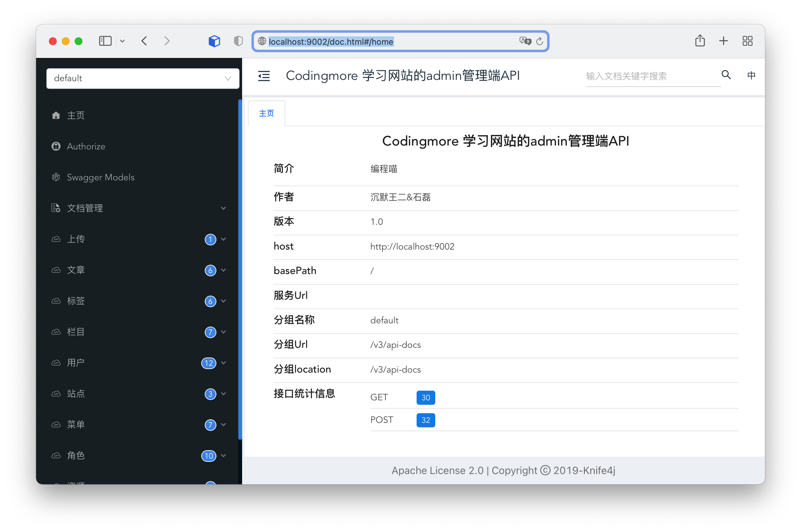
Task: Click the Swagger Models cube icon
Action: (56, 177)
